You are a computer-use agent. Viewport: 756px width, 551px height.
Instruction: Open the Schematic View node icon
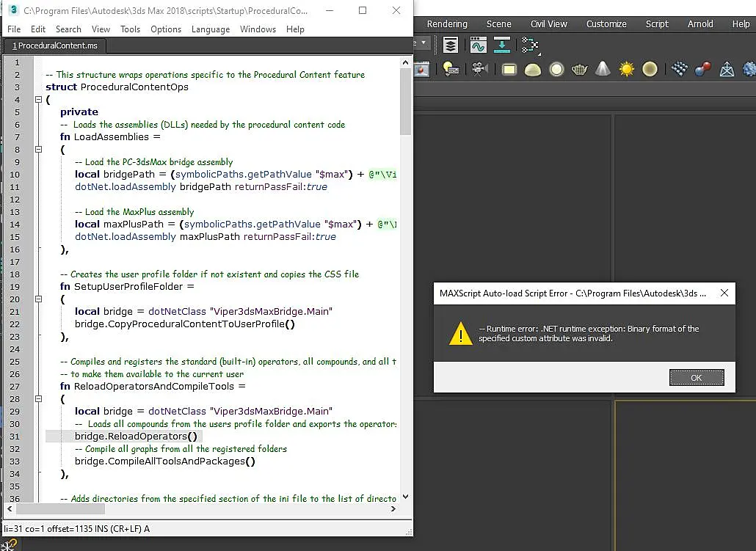pyautogui.click(x=531, y=45)
